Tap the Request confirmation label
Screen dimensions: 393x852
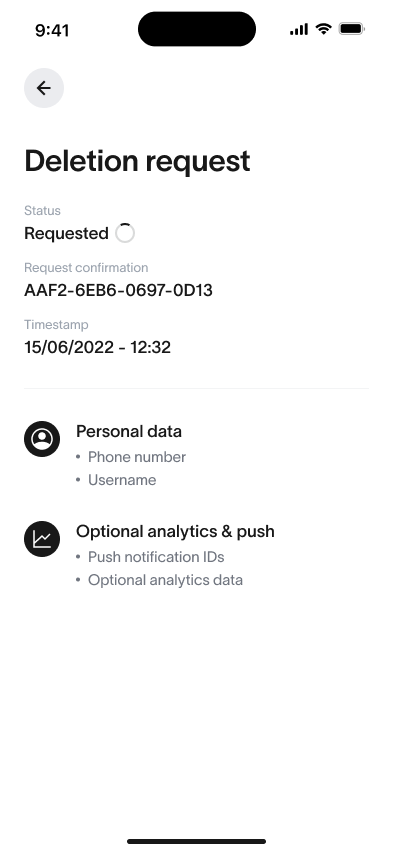click(86, 268)
